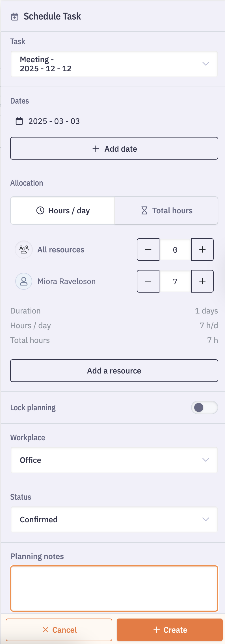Viewport: 225px width, 644px height.
Task: Click Miora Raveloson's avatar icon
Action: coord(24,281)
